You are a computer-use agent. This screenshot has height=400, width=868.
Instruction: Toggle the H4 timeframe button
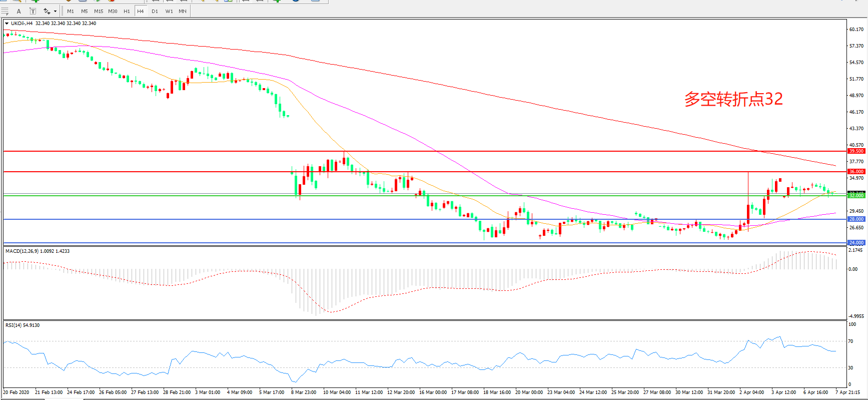pos(141,11)
